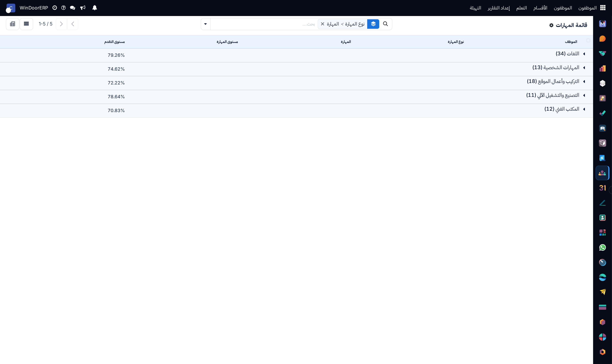Open the gauge dial app in sidebar
Screen dimensions: 612x364
[602, 262]
